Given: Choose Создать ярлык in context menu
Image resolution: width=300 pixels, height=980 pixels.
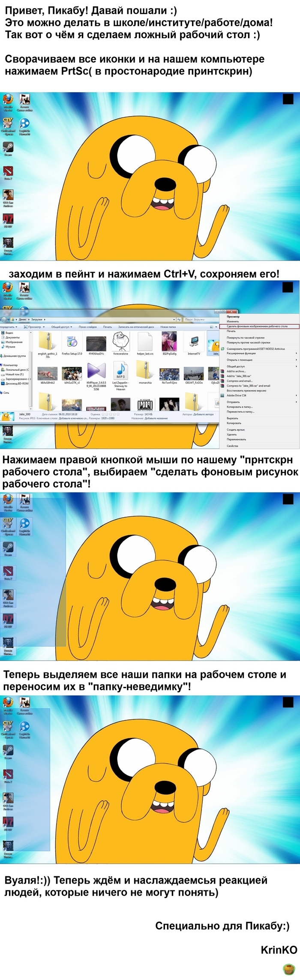Looking at the screenshot, I should [236, 429].
